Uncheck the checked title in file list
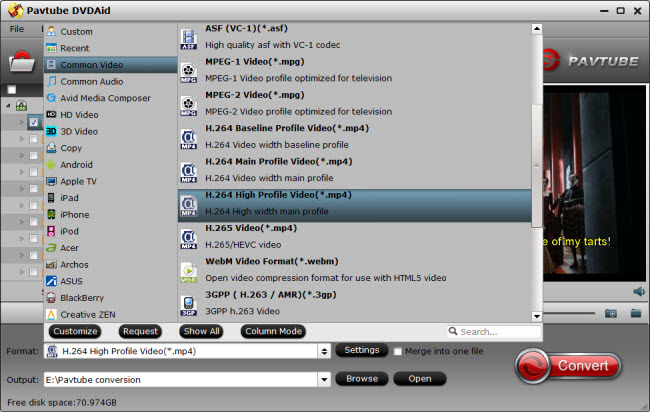 point(34,122)
